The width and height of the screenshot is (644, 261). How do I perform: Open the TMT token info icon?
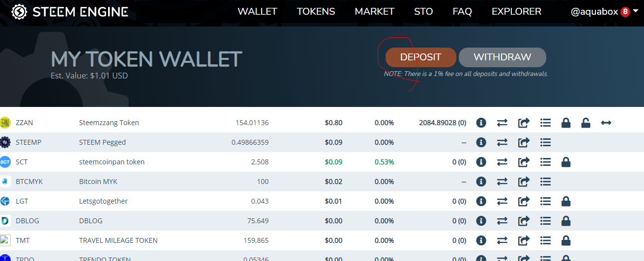coord(481,240)
